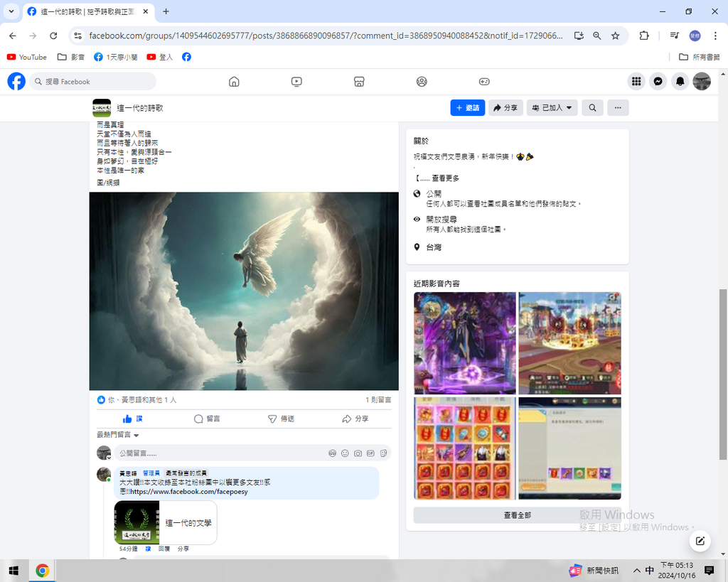Open the Groups tab in top navigation
Image resolution: width=728 pixels, height=582 pixels.
tap(422, 82)
